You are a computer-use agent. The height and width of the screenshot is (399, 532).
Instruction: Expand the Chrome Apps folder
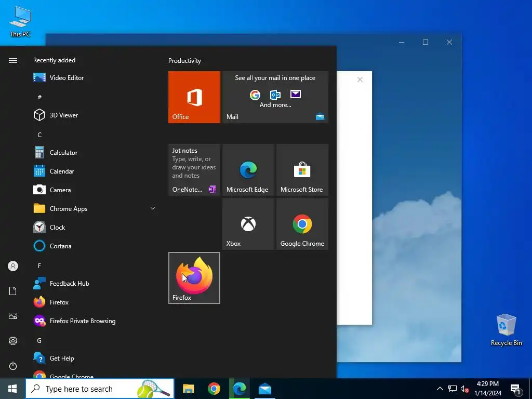(95, 208)
